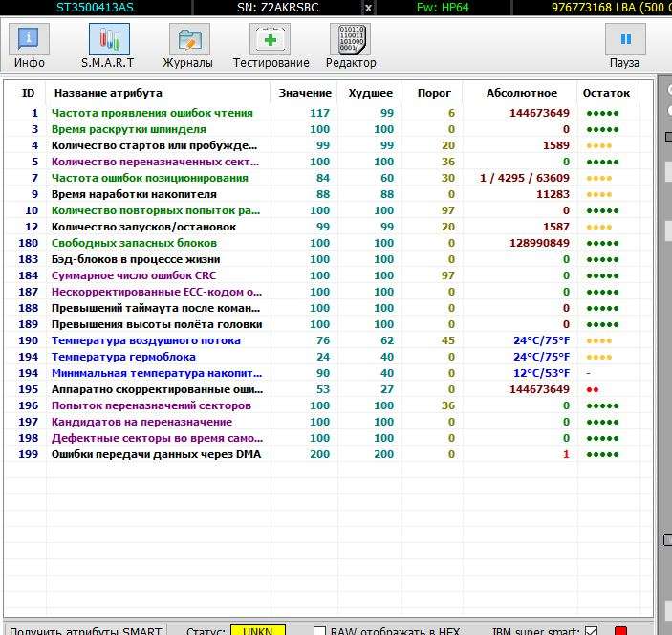Click the Значение column header
The width and height of the screenshot is (672, 635).
(x=305, y=93)
